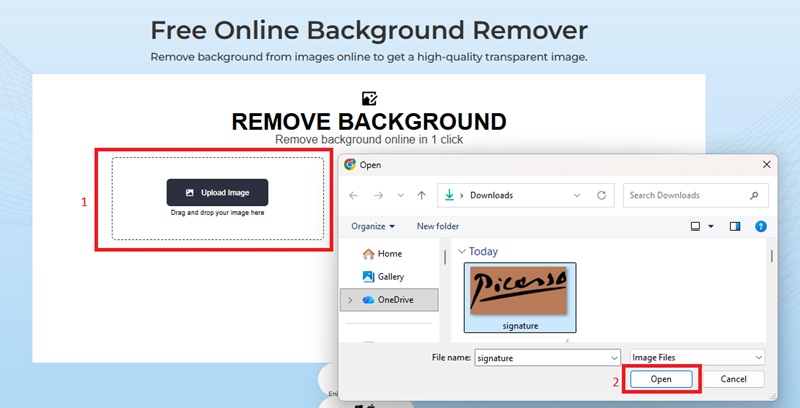Navigate up one folder level
The width and height of the screenshot is (800, 408).
421,195
